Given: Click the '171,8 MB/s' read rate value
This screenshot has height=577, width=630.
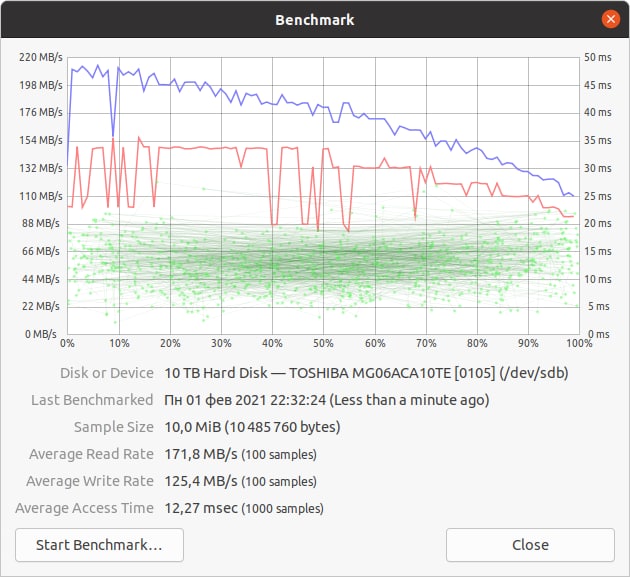Looking at the screenshot, I should [201, 454].
